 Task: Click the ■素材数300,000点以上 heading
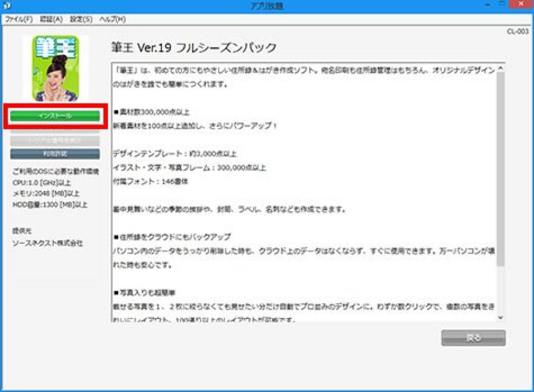coord(151,112)
